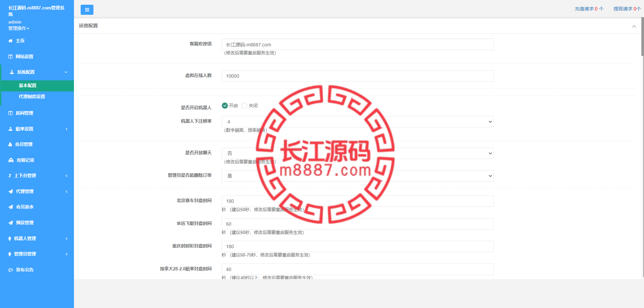The width and height of the screenshot is (644, 308).
Task: Click the user icon for 会员管理
Action: pos(10,144)
